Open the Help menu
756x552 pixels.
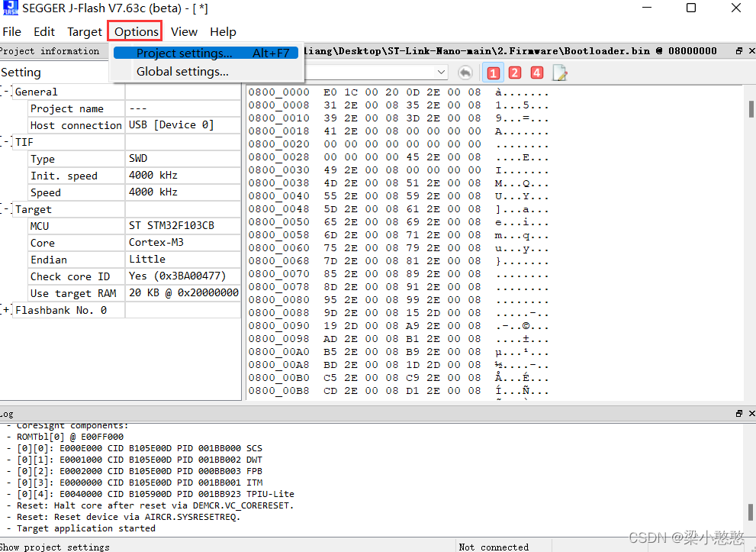[223, 32]
